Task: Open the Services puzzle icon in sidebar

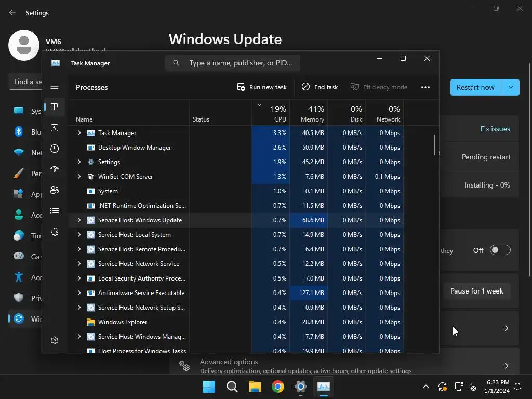Action: click(x=54, y=232)
